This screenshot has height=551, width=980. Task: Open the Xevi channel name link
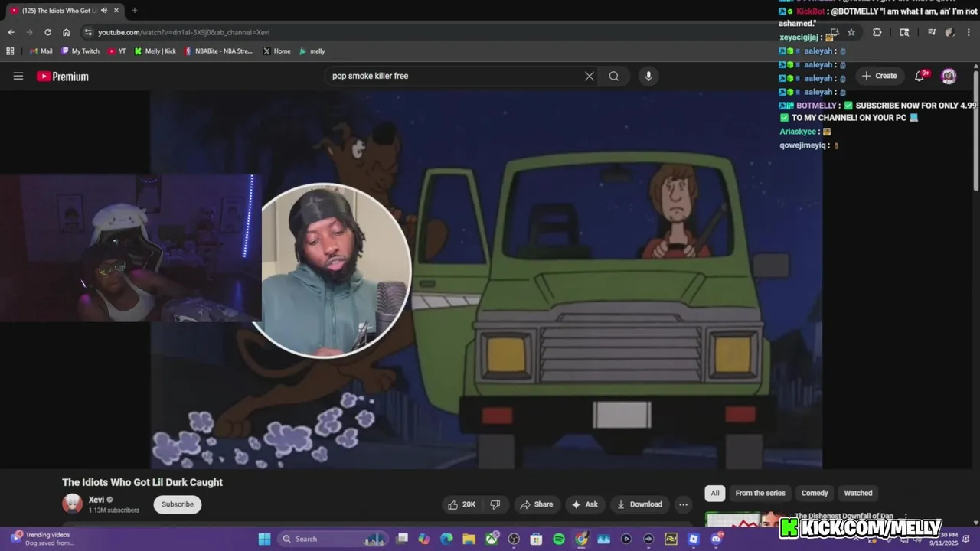tap(96, 500)
